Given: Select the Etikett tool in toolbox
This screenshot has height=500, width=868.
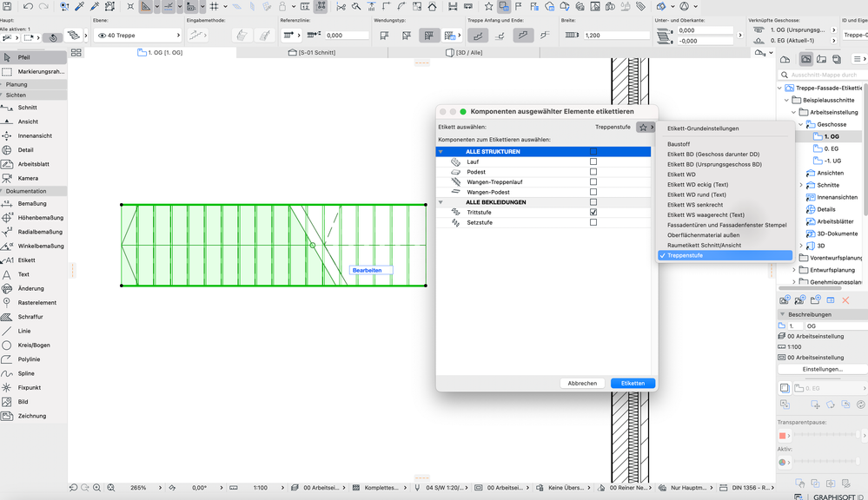Looking at the screenshot, I should [x=26, y=260].
